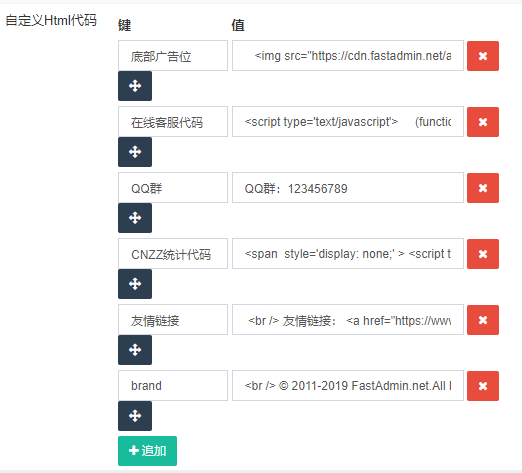Edit the brand key field
Image resolution: width=522 pixels, height=473 pixels.
click(x=173, y=386)
